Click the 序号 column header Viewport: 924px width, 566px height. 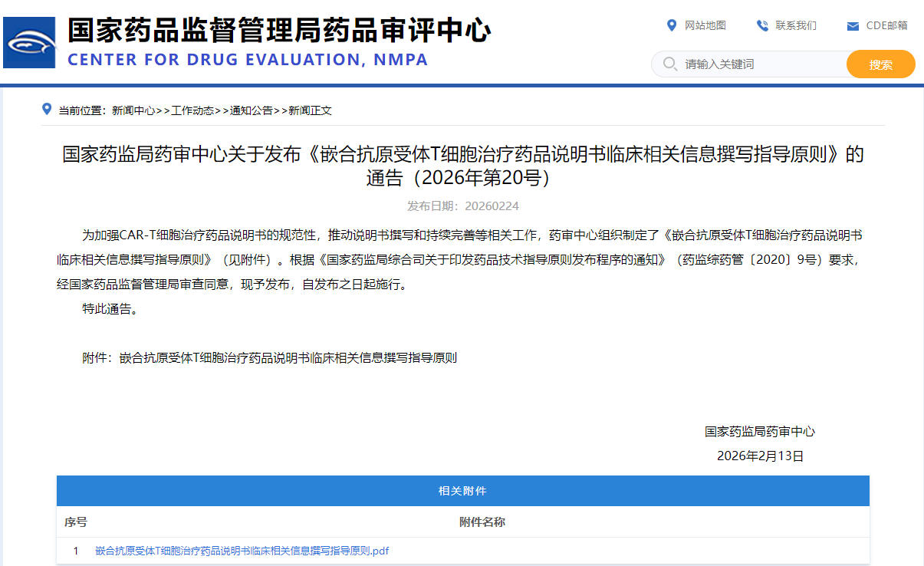point(76,522)
